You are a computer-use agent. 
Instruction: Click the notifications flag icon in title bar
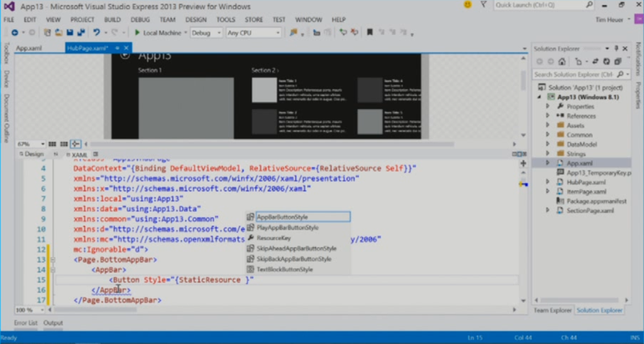pos(484,4)
